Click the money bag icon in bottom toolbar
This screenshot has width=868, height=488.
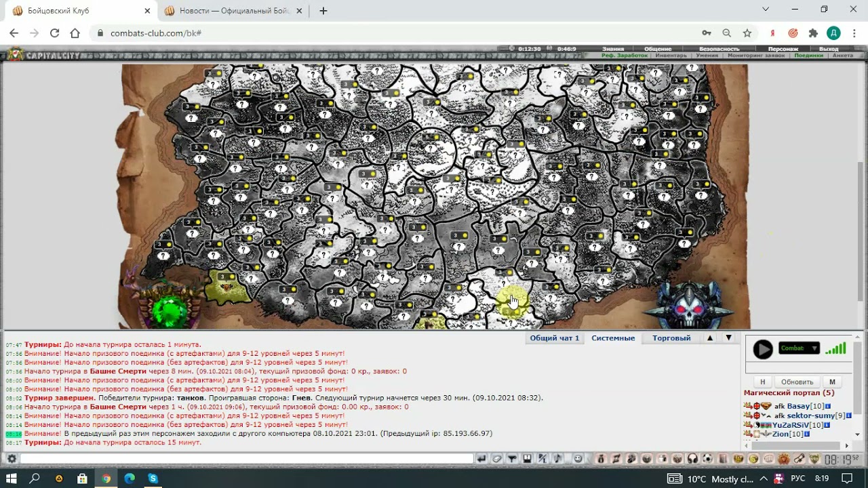600,459
